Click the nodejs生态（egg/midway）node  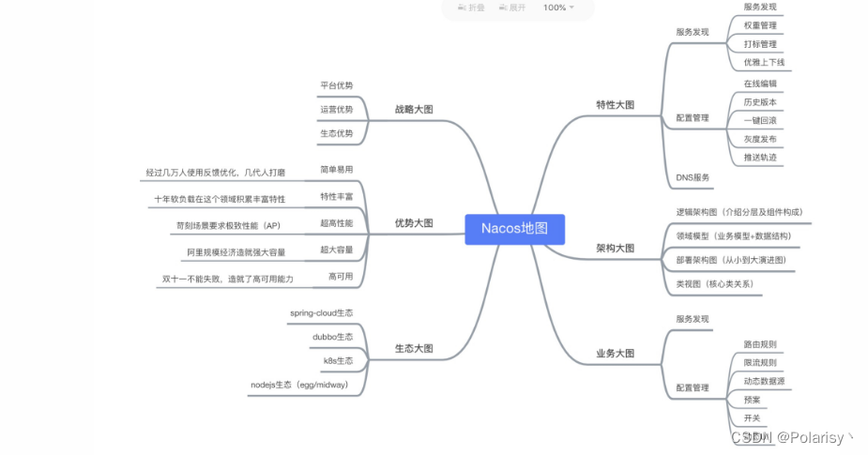click(299, 385)
